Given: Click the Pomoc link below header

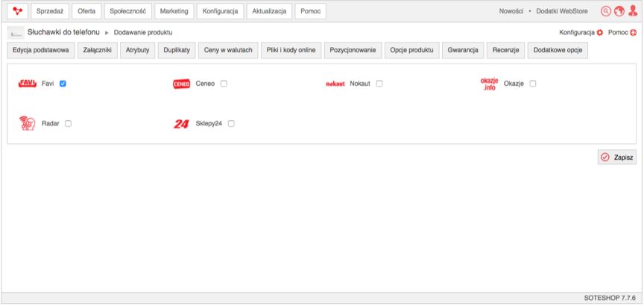Looking at the screenshot, I should tap(618, 33).
